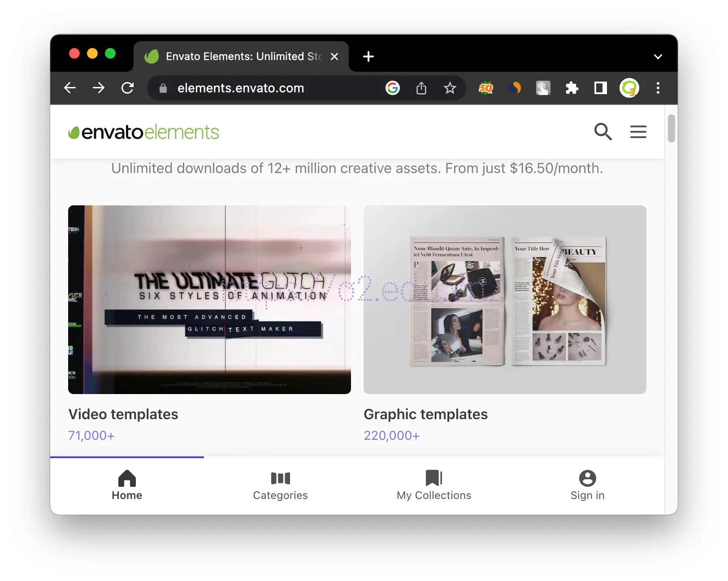The image size is (728, 581).
Task: Click the browser back arrow
Action: [70, 88]
